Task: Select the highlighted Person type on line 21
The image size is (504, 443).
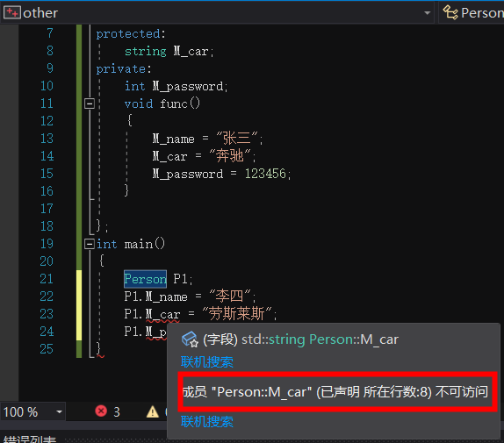Action: pos(145,279)
